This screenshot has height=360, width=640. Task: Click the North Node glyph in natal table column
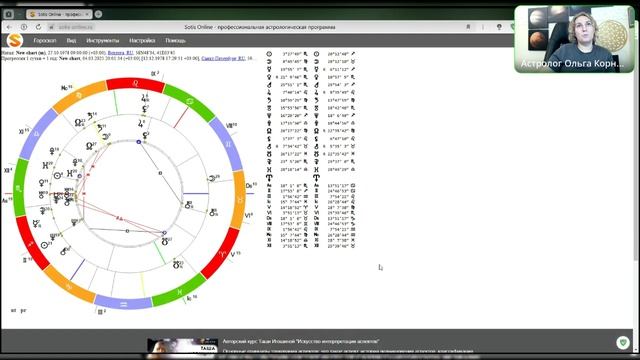click(269, 131)
